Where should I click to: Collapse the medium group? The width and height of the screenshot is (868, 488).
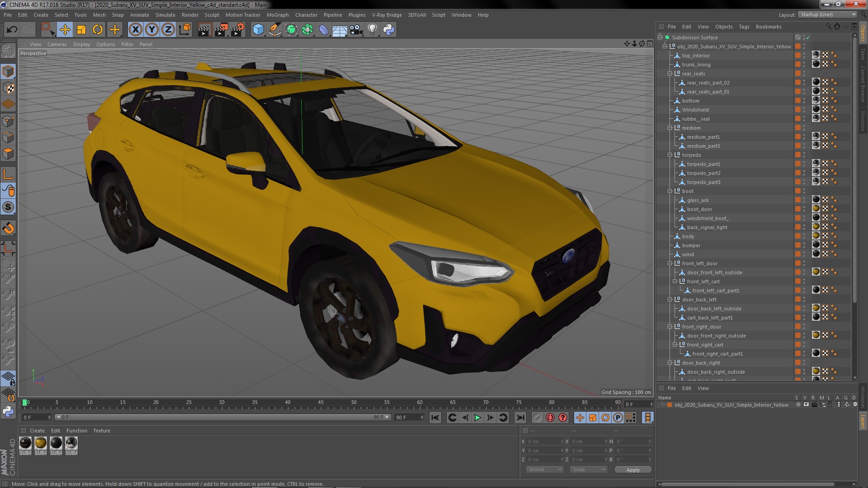pyautogui.click(x=670, y=128)
